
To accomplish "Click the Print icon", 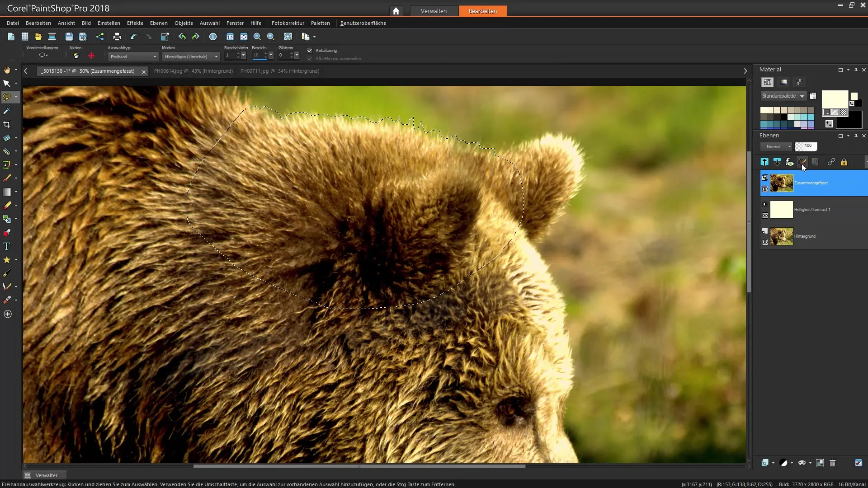I will tap(117, 37).
